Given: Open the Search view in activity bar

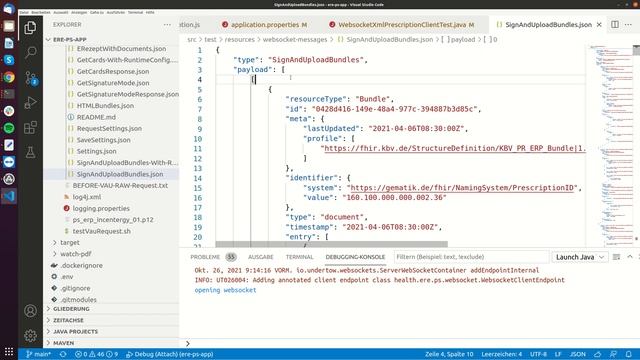Looking at the screenshot, I should [x=30, y=53].
